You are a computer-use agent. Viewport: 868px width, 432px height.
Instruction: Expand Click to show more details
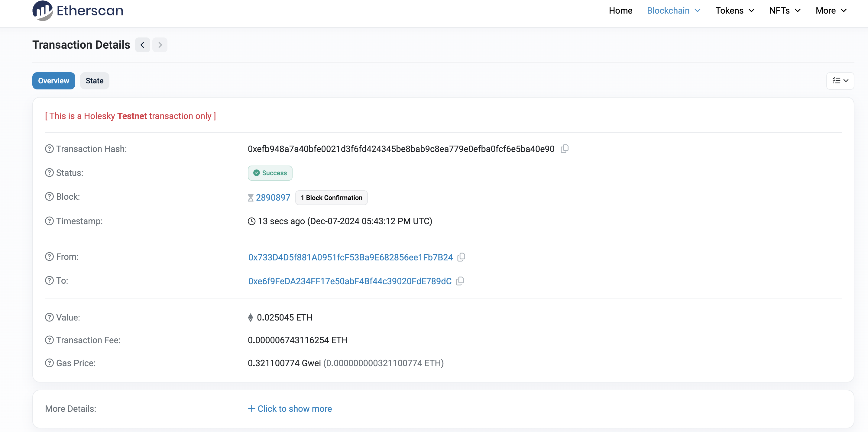290,409
